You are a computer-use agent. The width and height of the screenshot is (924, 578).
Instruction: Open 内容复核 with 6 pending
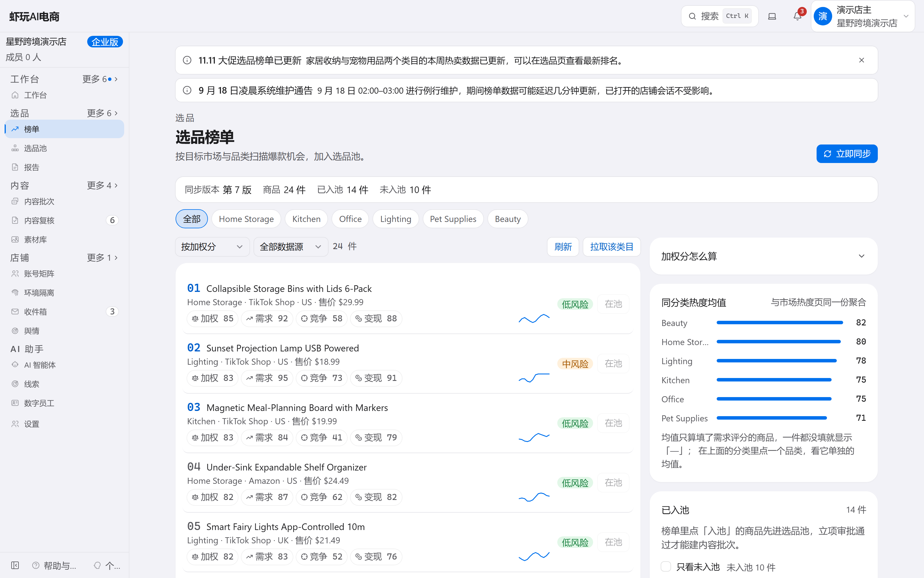(x=64, y=221)
